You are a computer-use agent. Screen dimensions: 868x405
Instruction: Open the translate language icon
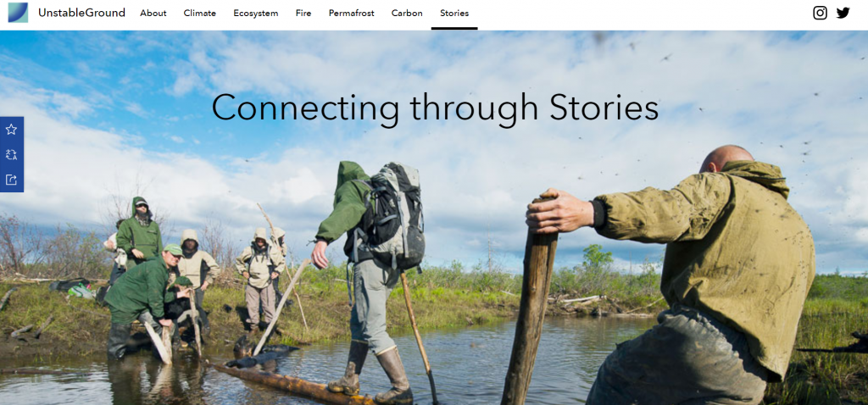point(11,154)
